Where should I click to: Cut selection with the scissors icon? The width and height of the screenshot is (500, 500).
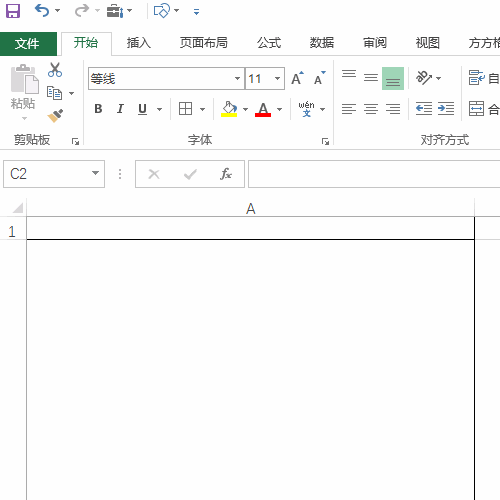pyautogui.click(x=55, y=70)
